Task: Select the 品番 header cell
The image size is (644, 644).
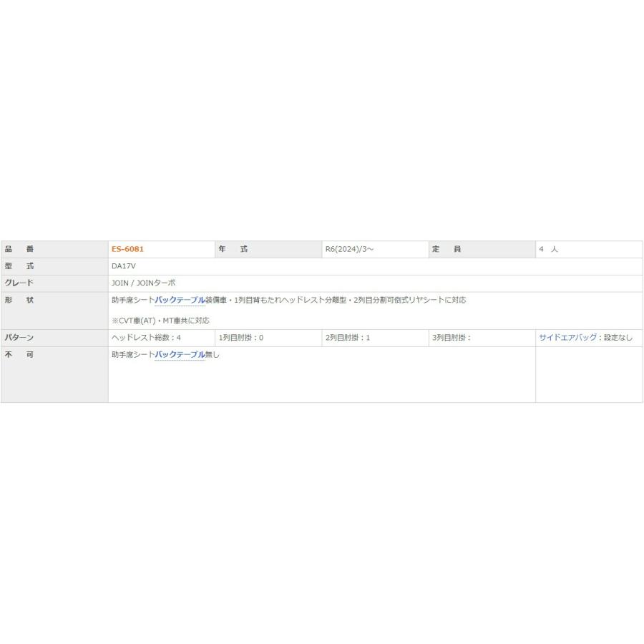Action: pos(19,249)
